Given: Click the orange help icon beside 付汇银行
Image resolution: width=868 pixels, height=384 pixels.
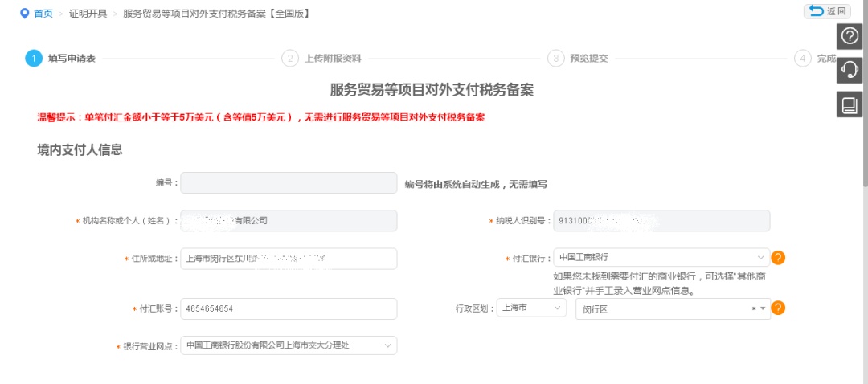Looking at the screenshot, I should 778,258.
